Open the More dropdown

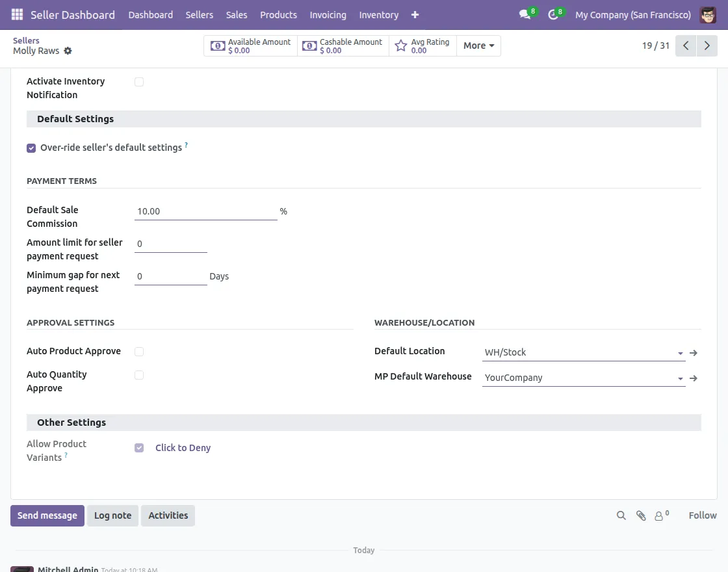pyautogui.click(x=478, y=45)
